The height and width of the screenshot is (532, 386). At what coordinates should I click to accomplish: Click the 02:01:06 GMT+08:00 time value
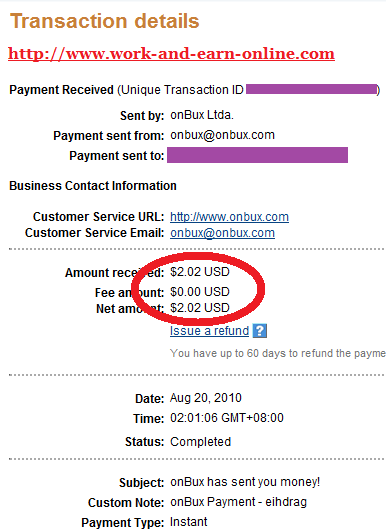coord(227,418)
